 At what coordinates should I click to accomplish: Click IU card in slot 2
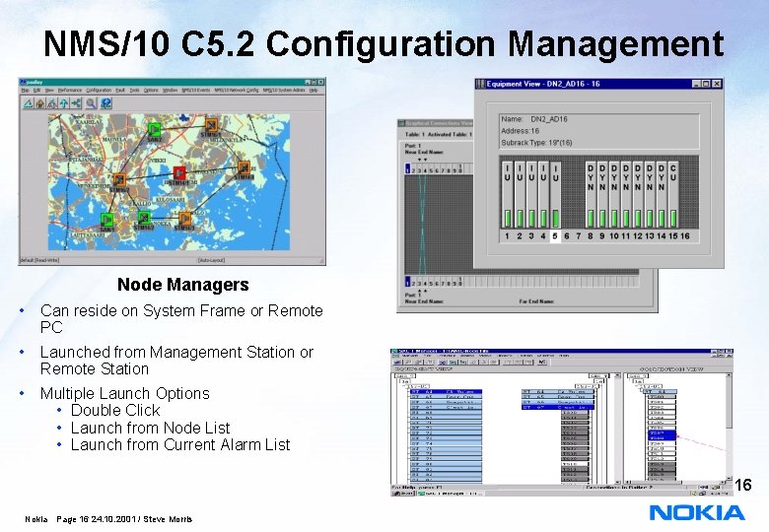519,194
